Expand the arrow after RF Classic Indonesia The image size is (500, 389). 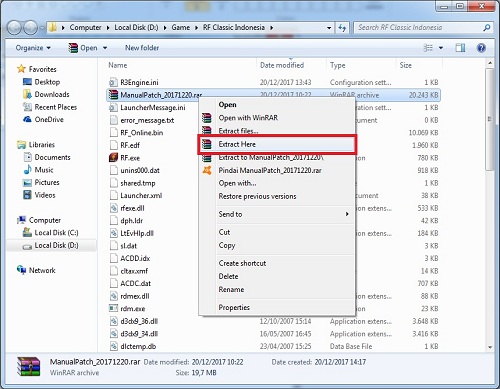[x=272, y=28]
